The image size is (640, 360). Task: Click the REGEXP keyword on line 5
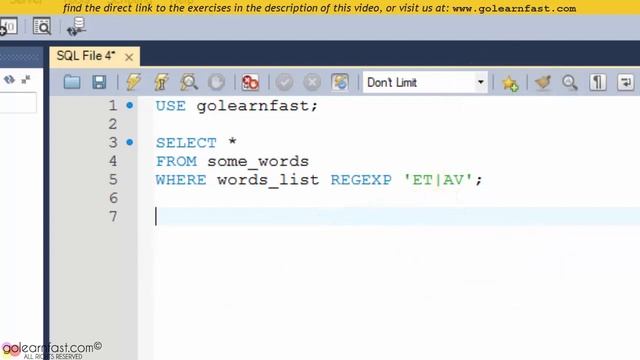pos(361,180)
